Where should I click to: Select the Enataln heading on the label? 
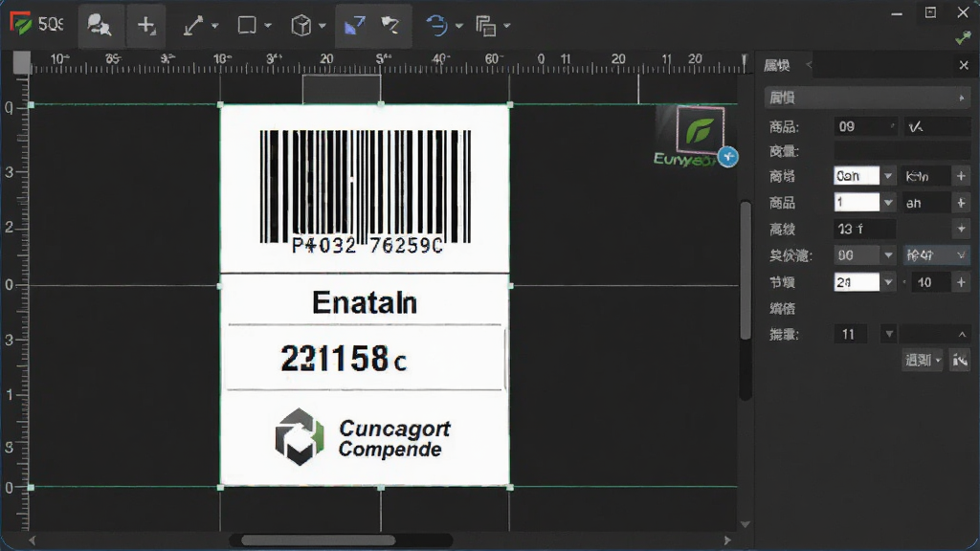(x=365, y=302)
